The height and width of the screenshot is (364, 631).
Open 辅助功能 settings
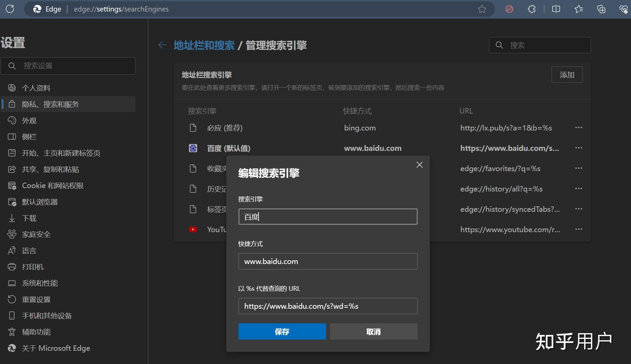(x=68, y=332)
